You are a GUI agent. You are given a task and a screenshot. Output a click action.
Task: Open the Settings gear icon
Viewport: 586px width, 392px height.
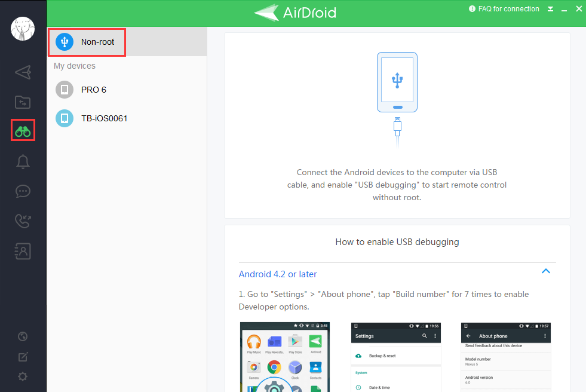coord(23,376)
